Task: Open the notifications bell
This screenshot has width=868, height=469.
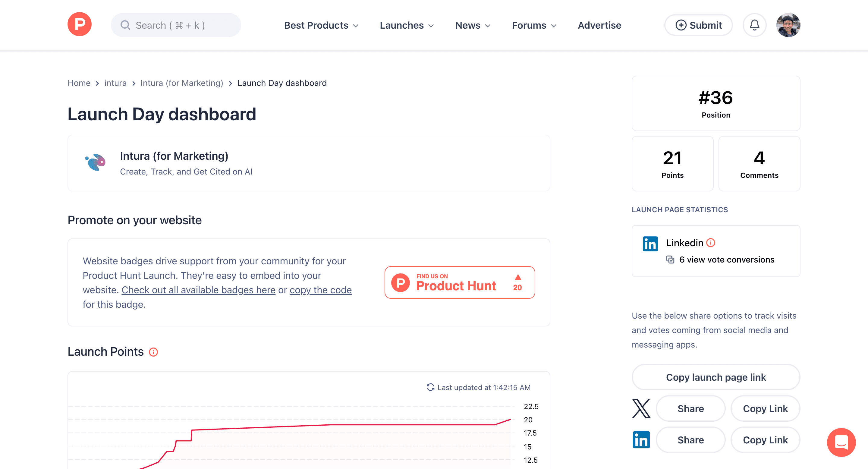Action: [754, 25]
